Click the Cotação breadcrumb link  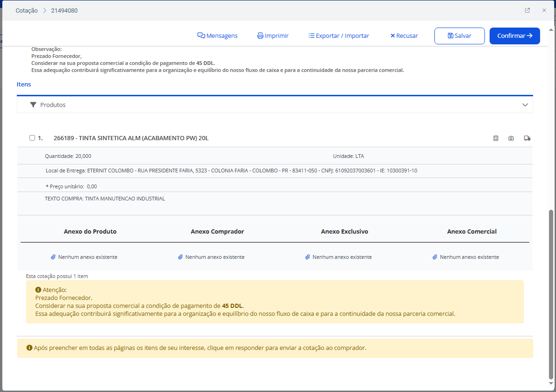(x=27, y=10)
